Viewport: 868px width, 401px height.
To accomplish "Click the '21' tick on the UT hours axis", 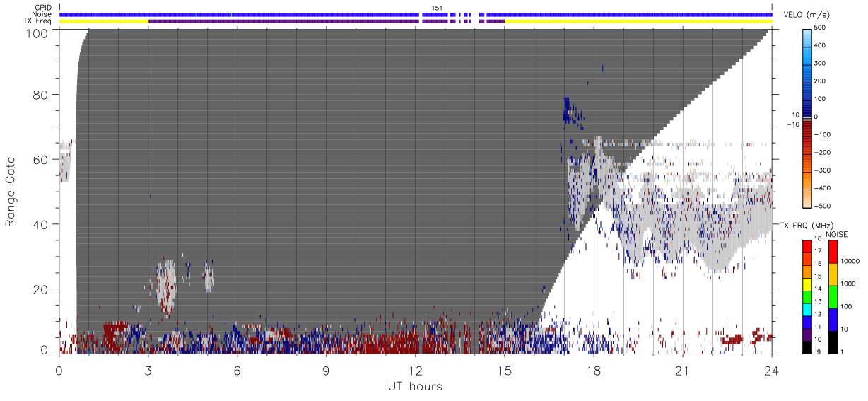I will coord(683,371).
